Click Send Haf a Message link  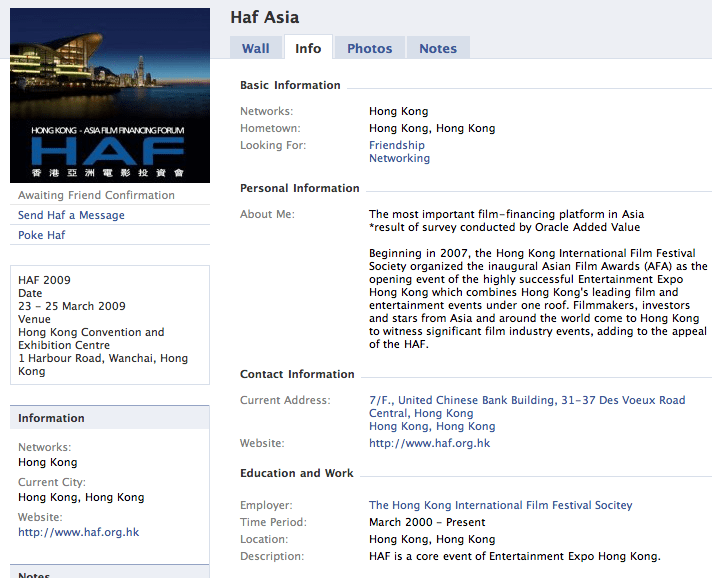click(x=71, y=215)
